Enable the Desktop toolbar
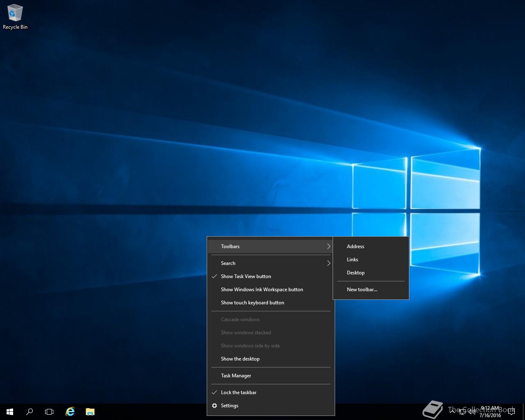 (371, 273)
